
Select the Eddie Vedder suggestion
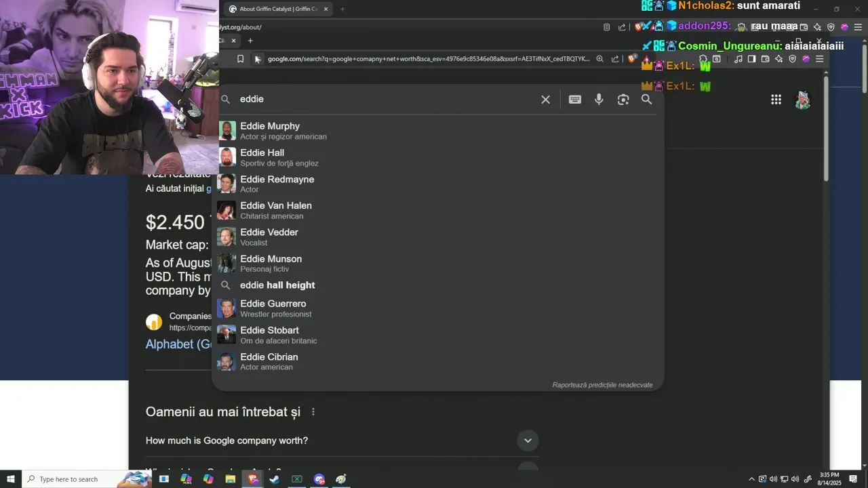click(437, 237)
